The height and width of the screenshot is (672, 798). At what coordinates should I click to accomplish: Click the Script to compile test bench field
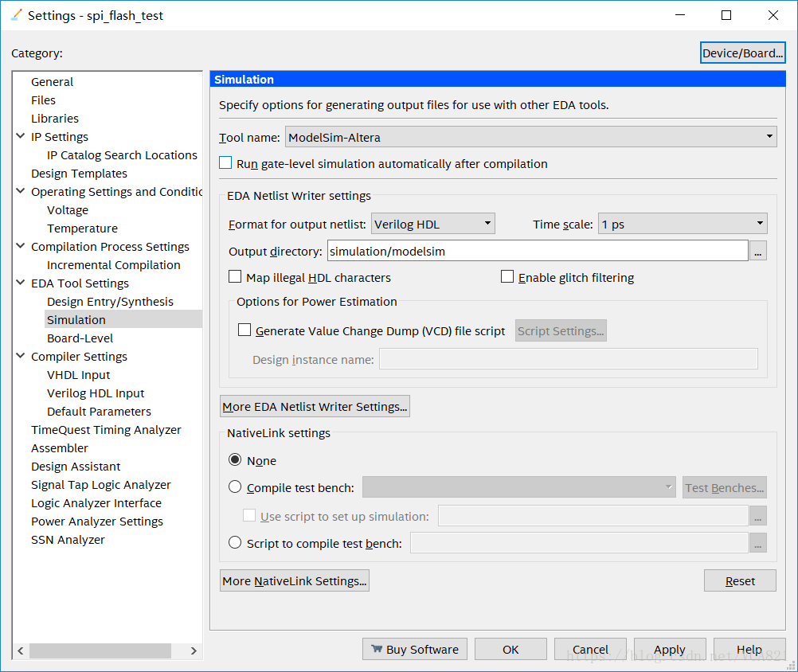(x=579, y=543)
